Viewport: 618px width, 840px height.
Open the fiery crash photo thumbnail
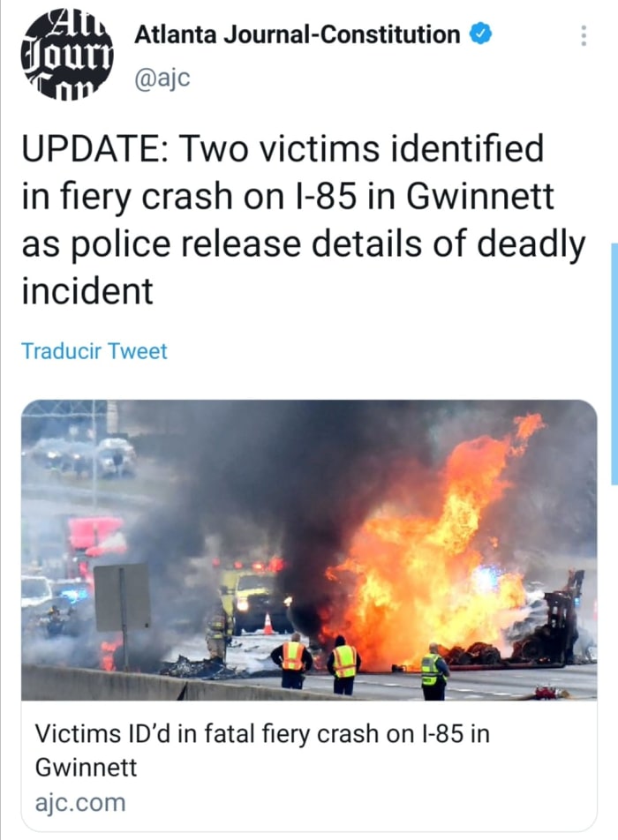pyautogui.click(x=309, y=551)
